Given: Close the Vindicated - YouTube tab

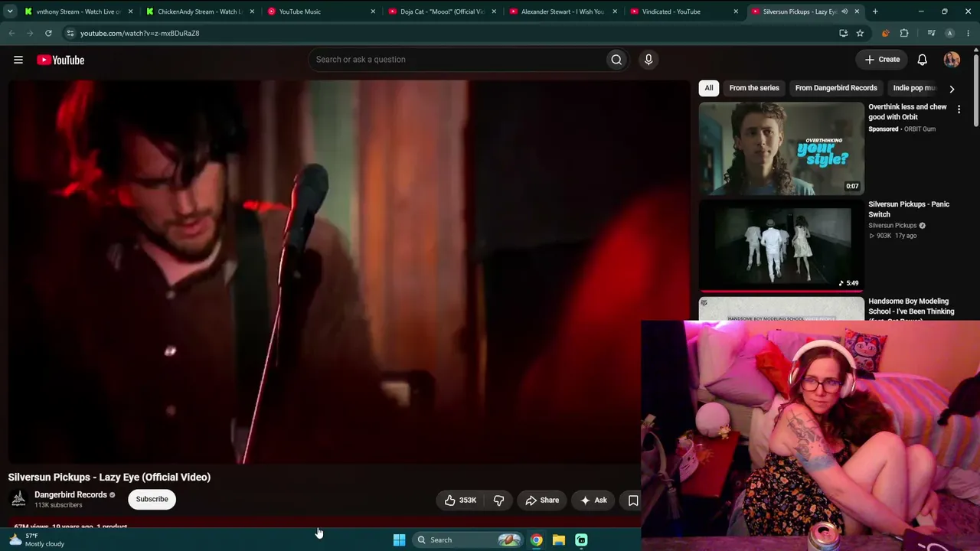Looking at the screenshot, I should (x=736, y=11).
